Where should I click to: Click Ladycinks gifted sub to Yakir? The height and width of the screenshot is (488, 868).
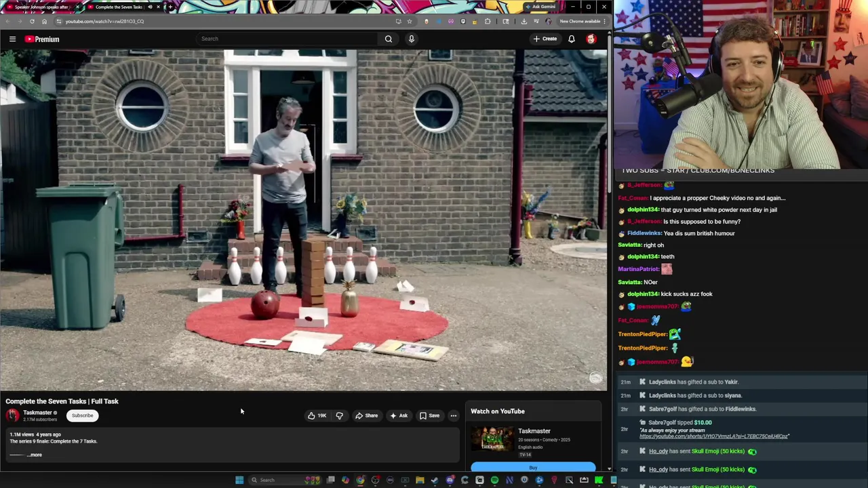tap(695, 382)
